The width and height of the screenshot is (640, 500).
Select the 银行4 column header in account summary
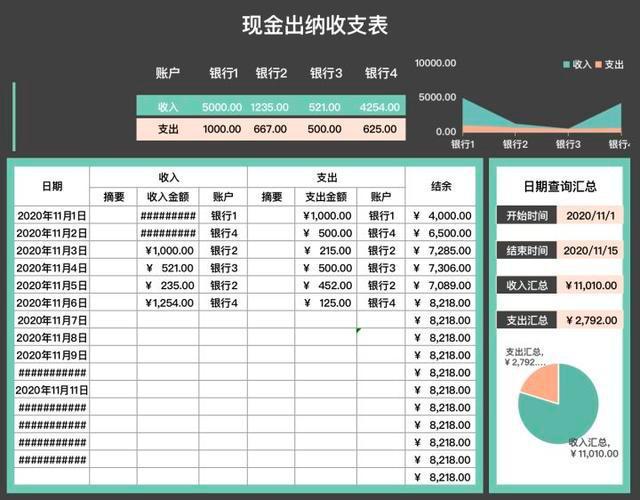pyautogui.click(x=380, y=73)
